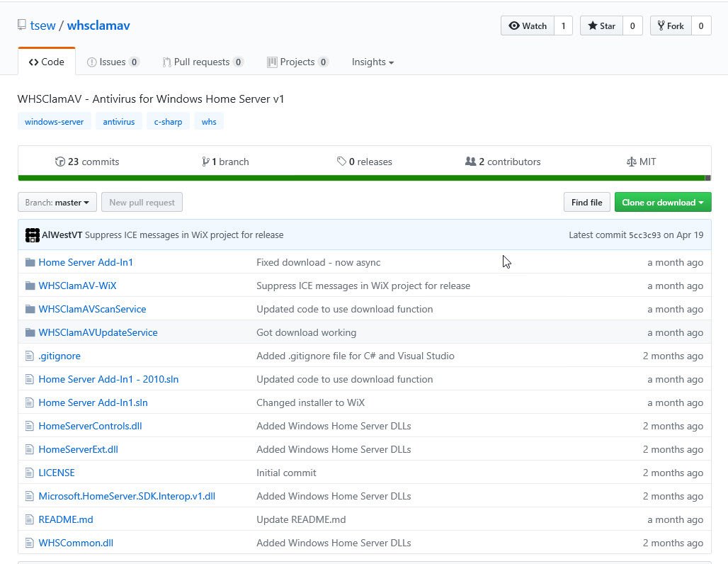Click the New pull request button
728x564 pixels.
point(142,202)
